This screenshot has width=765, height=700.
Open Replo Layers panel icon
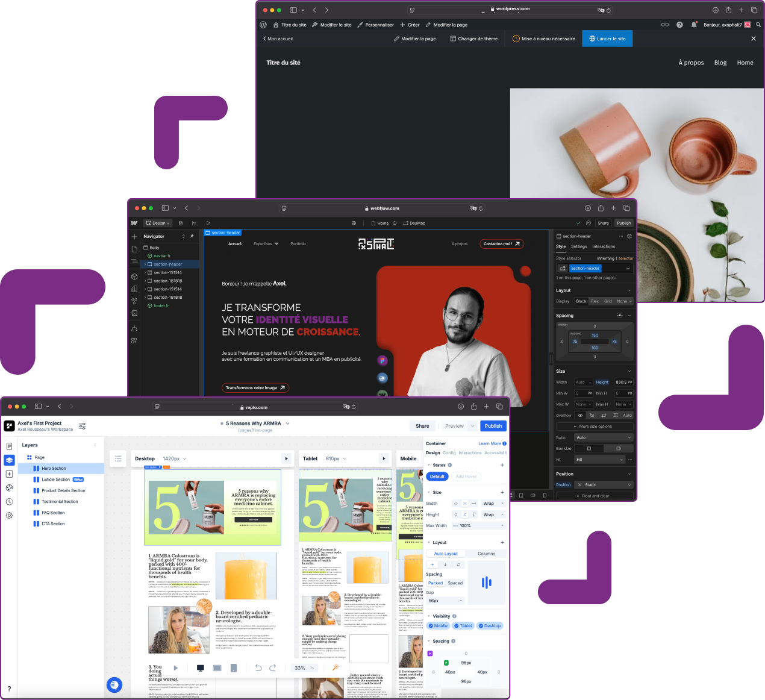click(x=9, y=460)
